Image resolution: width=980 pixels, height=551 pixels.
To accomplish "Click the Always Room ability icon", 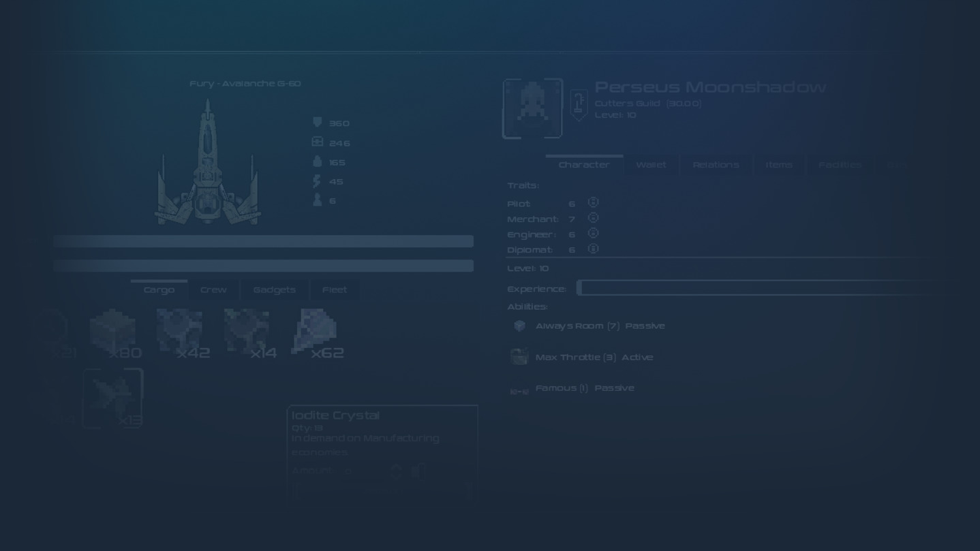I will click(519, 326).
